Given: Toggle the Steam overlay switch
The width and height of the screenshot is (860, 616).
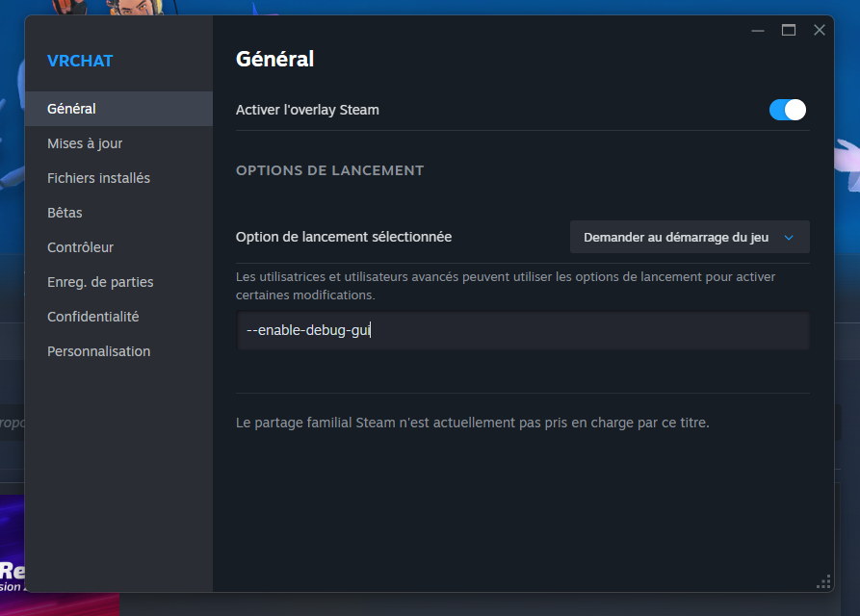Looking at the screenshot, I should [x=788, y=110].
